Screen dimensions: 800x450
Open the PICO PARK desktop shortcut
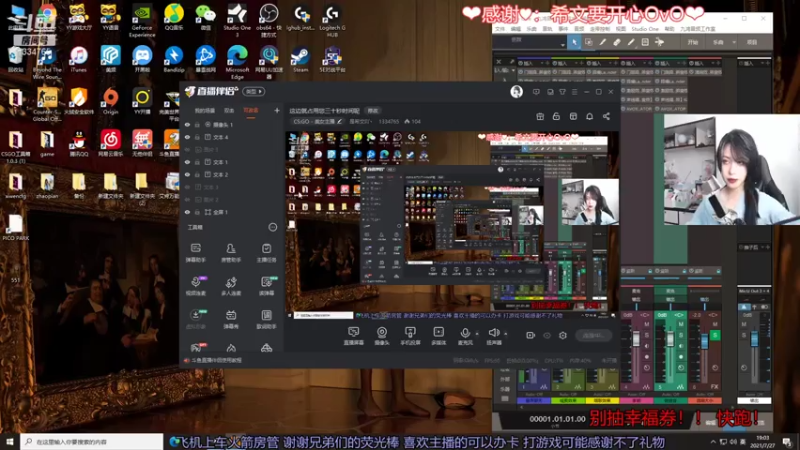pyautogui.click(x=15, y=228)
